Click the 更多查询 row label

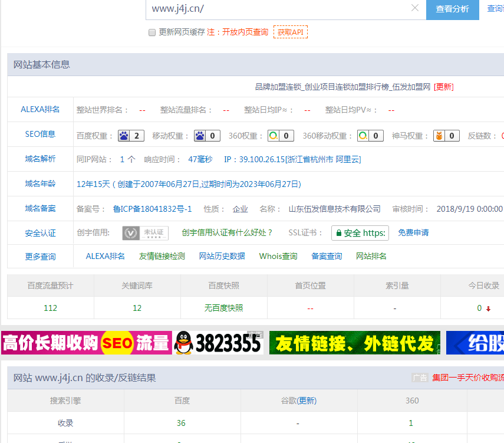click(40, 257)
